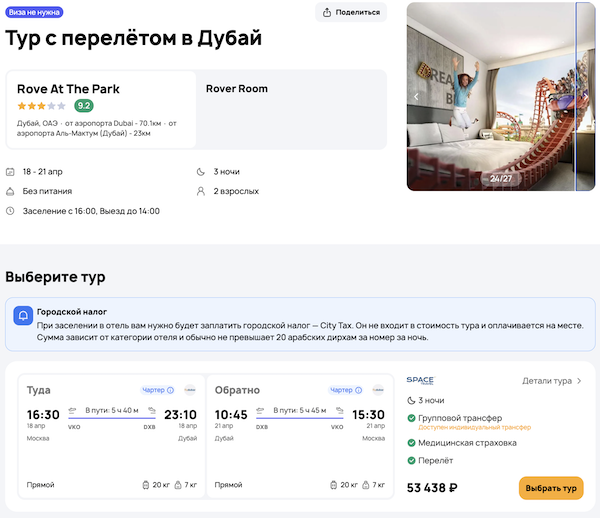Click the 9.2 hotel rating badge
The height and width of the screenshot is (518, 600).
pos(84,106)
